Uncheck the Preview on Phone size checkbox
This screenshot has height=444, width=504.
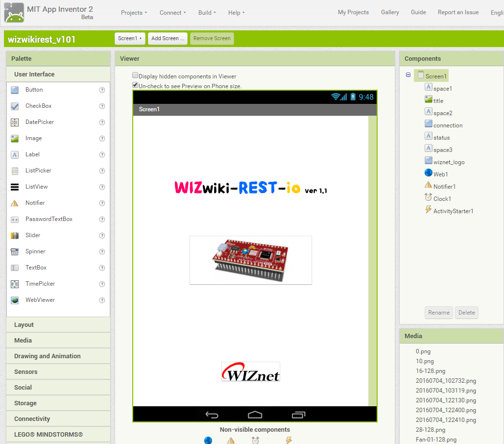[135, 85]
